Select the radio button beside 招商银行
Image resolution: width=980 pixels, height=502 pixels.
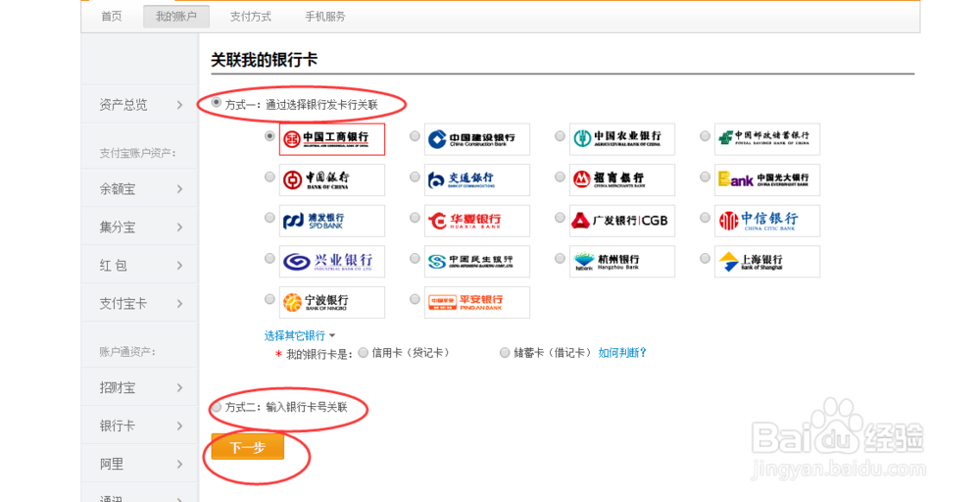click(560, 176)
